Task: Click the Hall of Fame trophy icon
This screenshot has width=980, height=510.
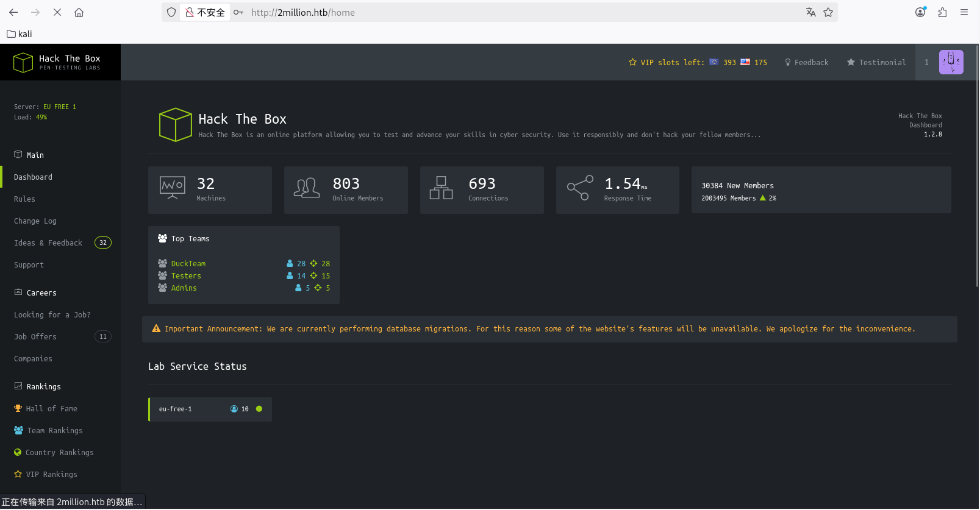Action: (18, 408)
